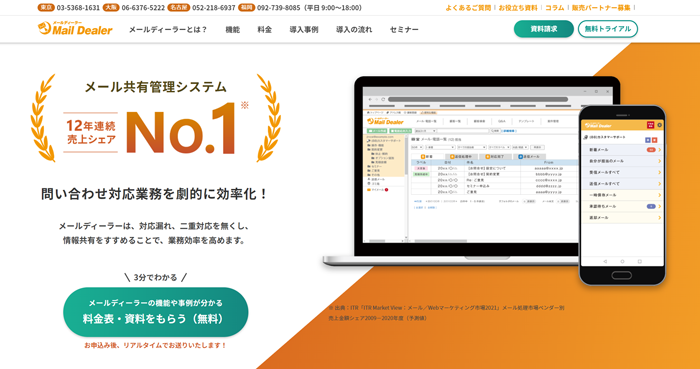Expand 新着メール arrow on phone screen
Image resolution: width=700 pixels, height=369 pixels.
click(659, 150)
